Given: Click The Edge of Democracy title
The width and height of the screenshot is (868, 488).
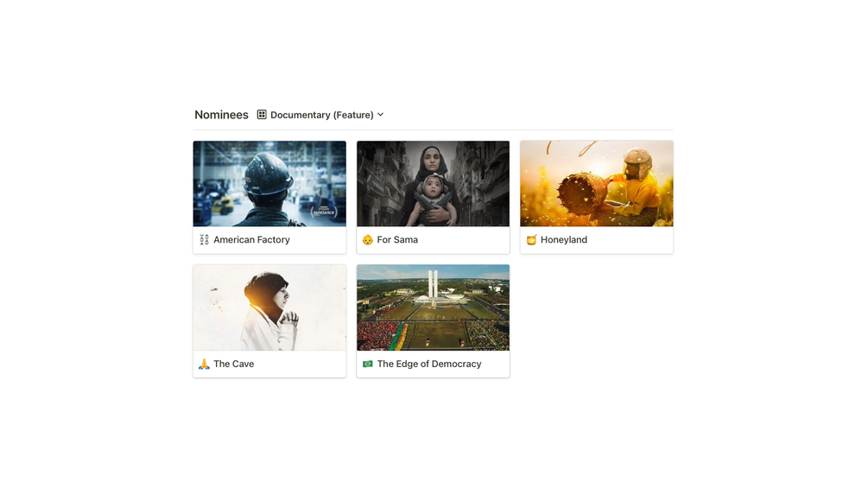Looking at the screenshot, I should [x=429, y=364].
